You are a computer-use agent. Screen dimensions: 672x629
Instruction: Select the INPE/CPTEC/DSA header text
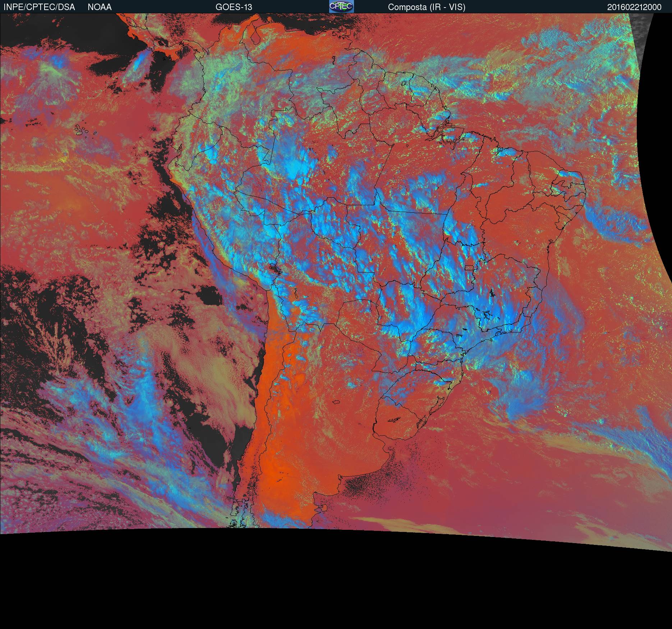(x=39, y=7)
